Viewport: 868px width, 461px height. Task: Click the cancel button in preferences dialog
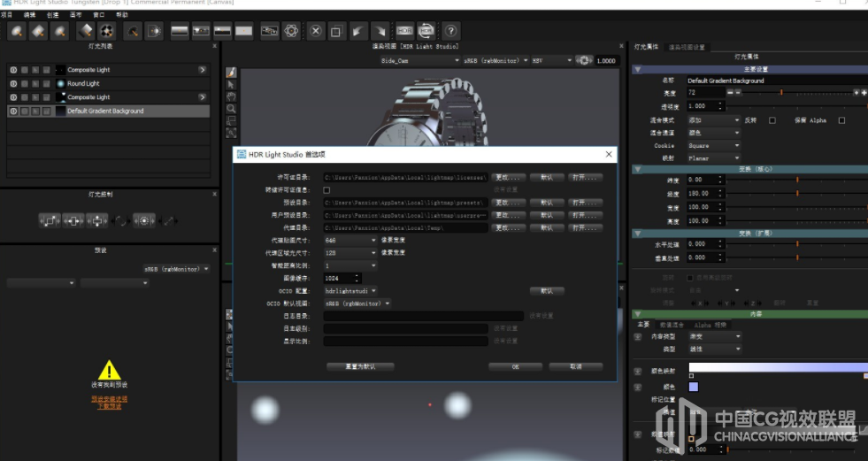[x=576, y=366]
